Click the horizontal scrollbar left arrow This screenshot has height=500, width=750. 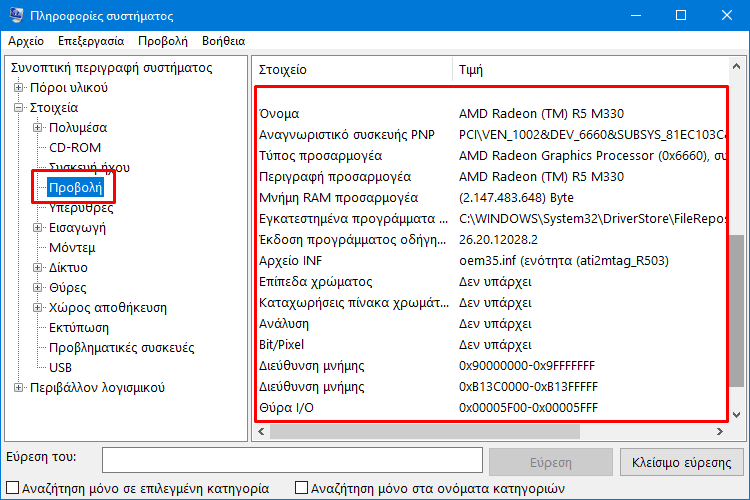point(261,432)
